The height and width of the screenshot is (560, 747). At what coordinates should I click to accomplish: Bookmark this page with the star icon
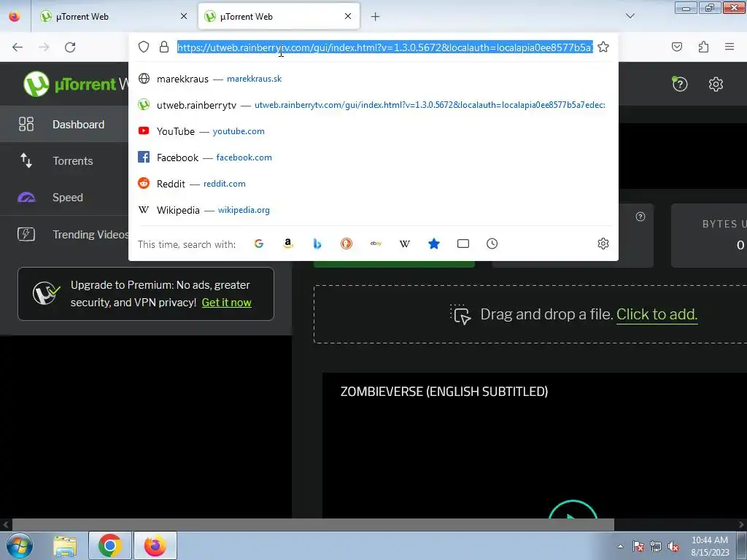(603, 47)
